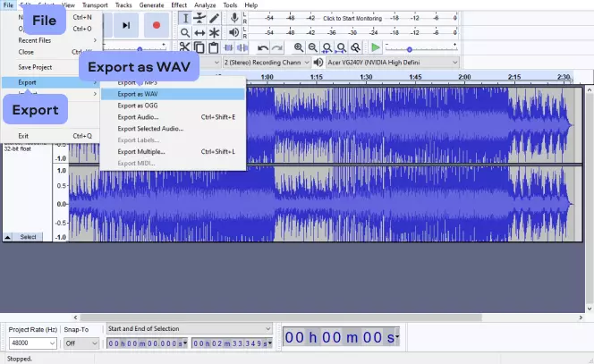Select the Zoom magnifier tool

185,33
